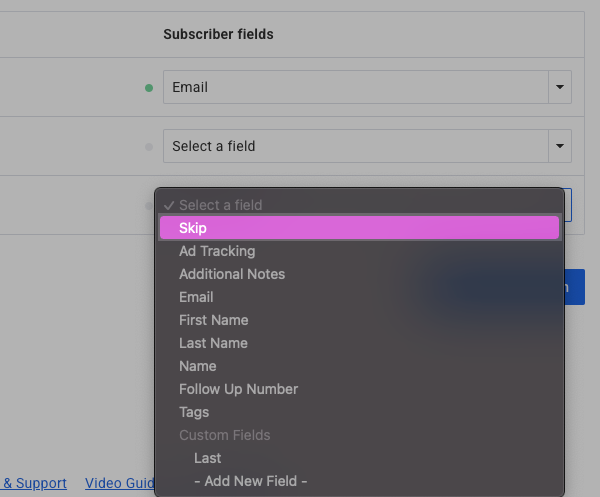This screenshot has width=600, height=497.
Task: Select Email option in the open dropdown list
Action: (196, 297)
